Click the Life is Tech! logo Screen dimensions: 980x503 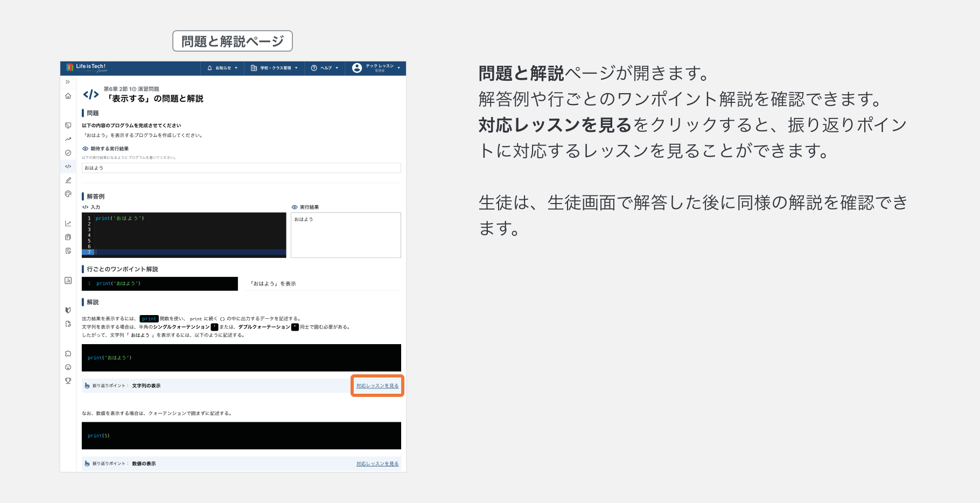coord(87,67)
